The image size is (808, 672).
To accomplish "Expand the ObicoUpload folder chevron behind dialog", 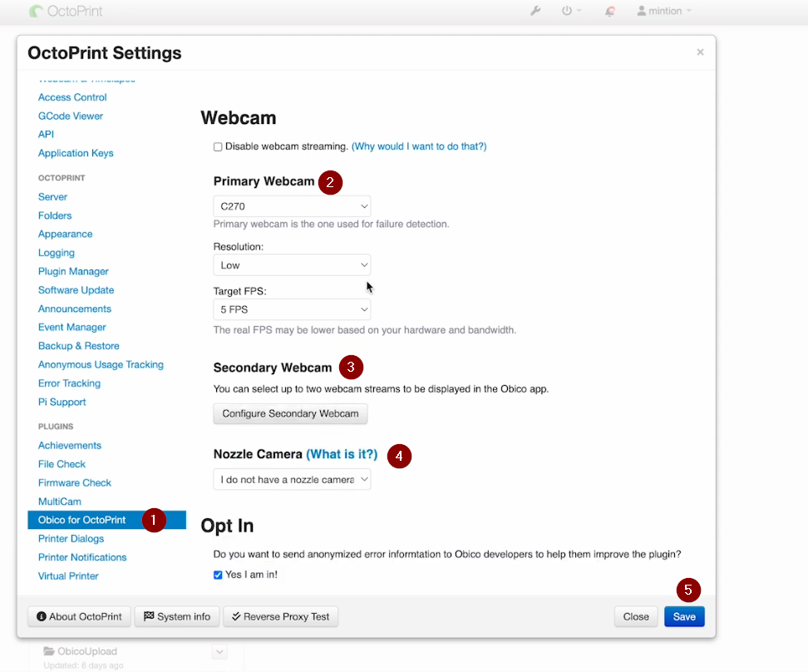I will (x=219, y=652).
